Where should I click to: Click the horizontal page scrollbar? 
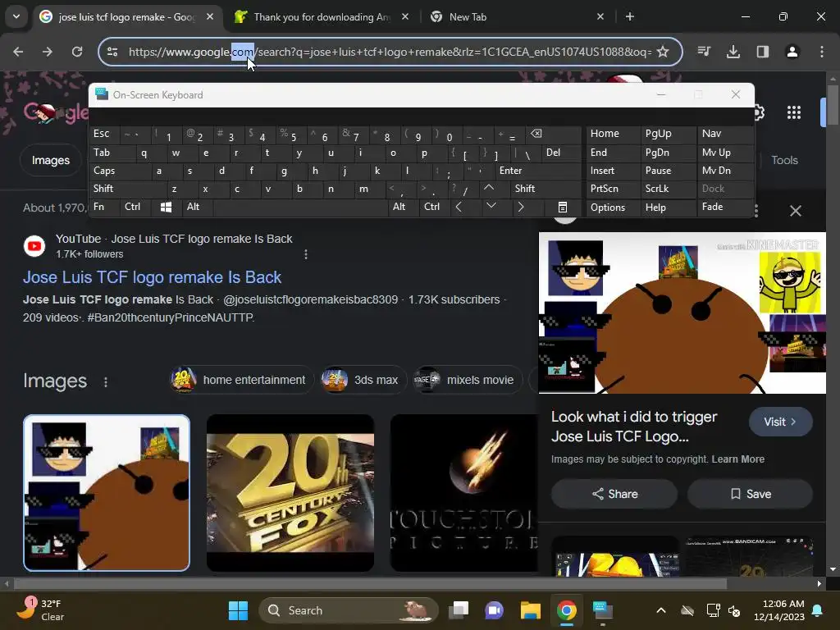point(370,583)
